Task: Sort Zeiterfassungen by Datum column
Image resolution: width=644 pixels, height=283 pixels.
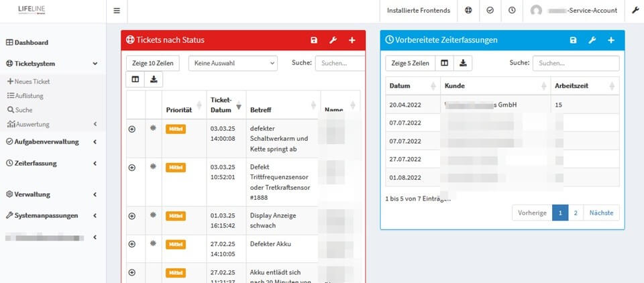Action: 413,86
